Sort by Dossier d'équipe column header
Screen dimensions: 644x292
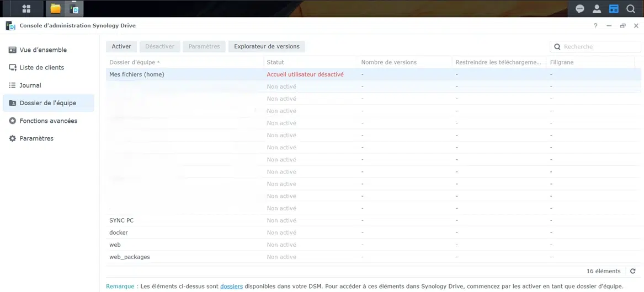[x=184, y=62]
